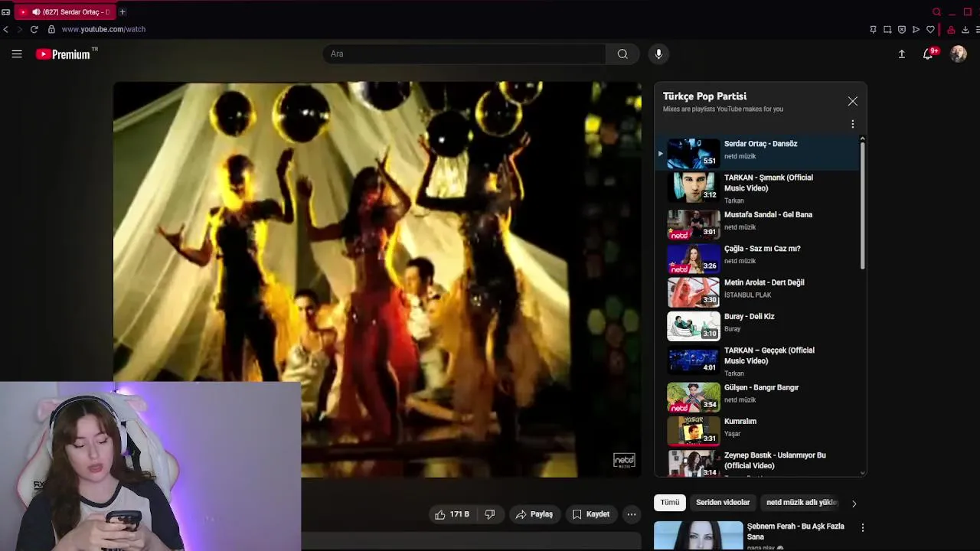Show next filter chips with right chevron
Image resolution: width=980 pixels, height=551 pixels.
(x=854, y=503)
